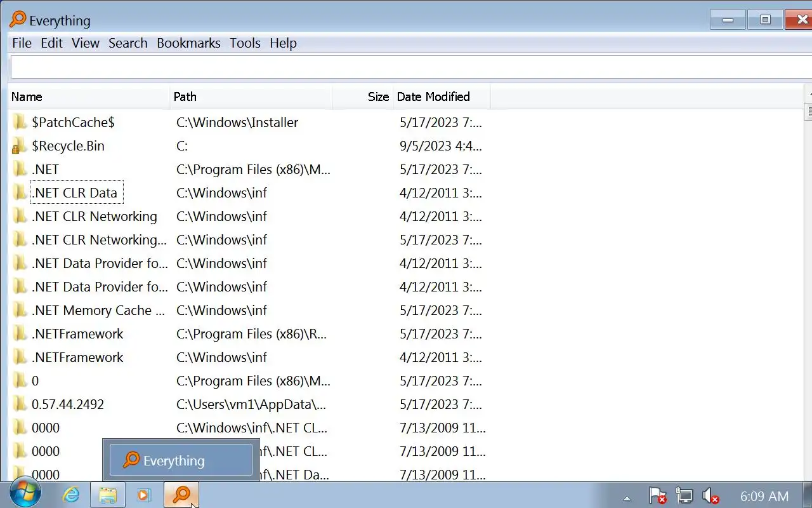Open the Tools menu
Screen dimensions: 812x508
pos(245,43)
